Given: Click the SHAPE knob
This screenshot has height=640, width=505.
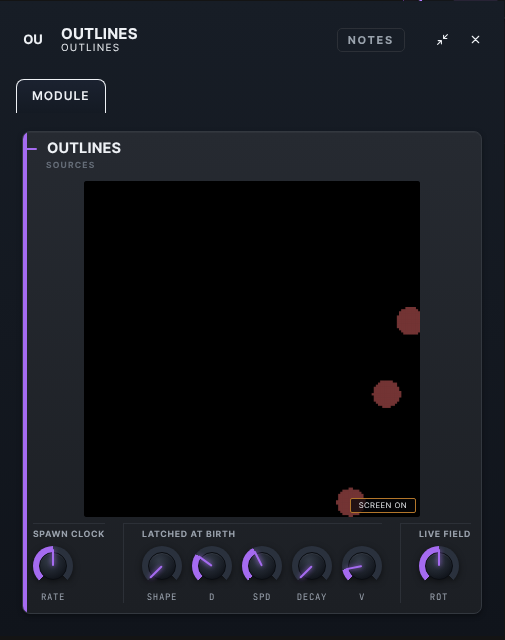Looking at the screenshot, I should (162, 566).
